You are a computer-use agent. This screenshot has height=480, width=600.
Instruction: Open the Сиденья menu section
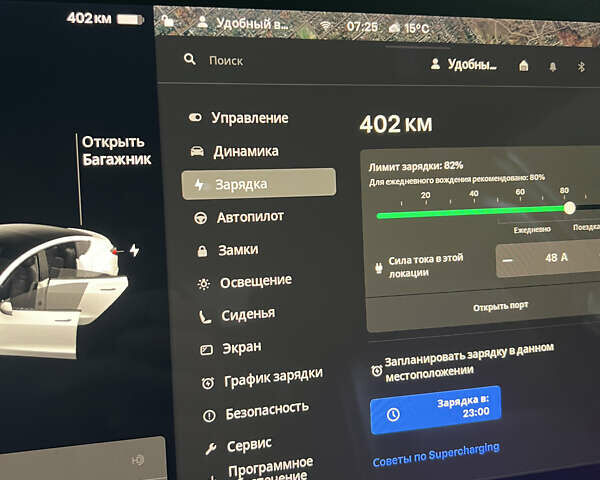click(237, 315)
